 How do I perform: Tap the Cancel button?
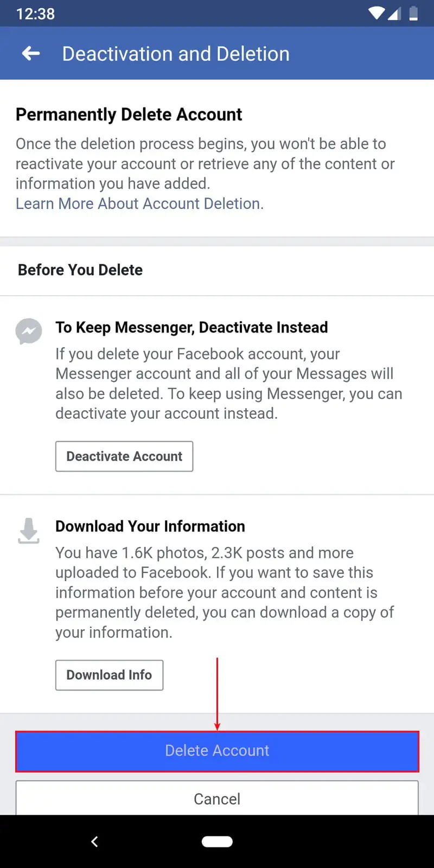tap(217, 798)
